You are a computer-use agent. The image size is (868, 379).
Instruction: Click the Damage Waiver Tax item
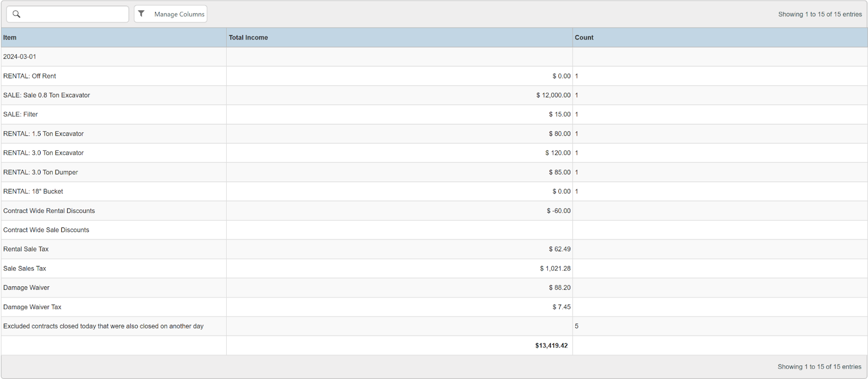33,307
